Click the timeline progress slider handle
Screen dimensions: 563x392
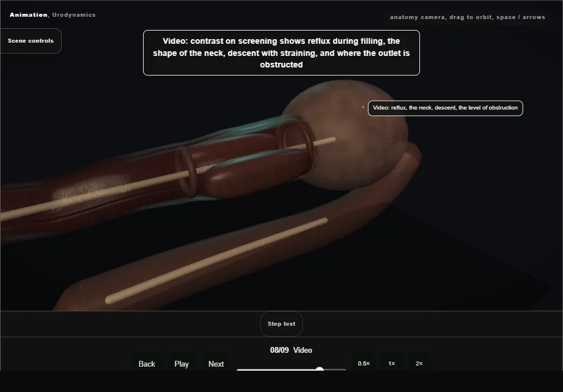pyautogui.click(x=320, y=370)
